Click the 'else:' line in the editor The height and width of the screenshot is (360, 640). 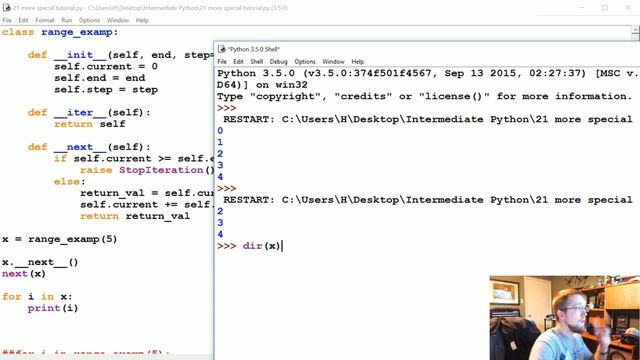tap(69, 181)
